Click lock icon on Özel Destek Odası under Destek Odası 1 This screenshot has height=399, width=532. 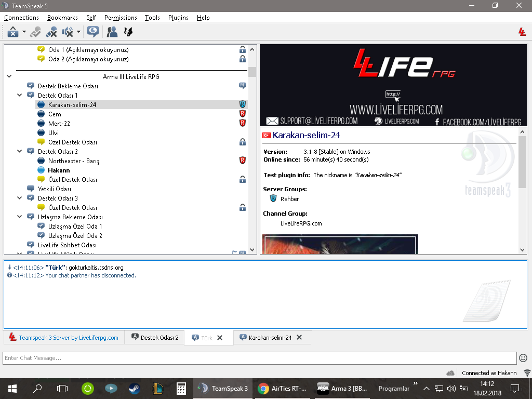click(243, 142)
